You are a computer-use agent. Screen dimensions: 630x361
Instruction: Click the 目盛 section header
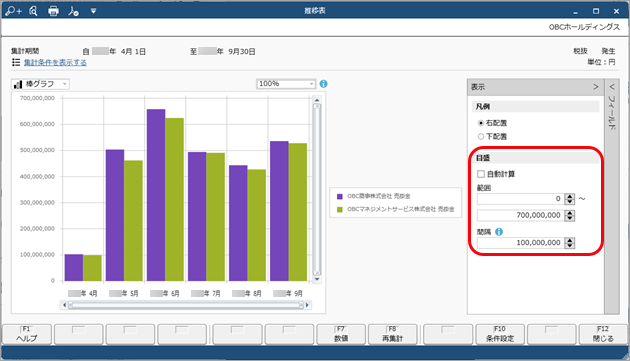coord(536,158)
